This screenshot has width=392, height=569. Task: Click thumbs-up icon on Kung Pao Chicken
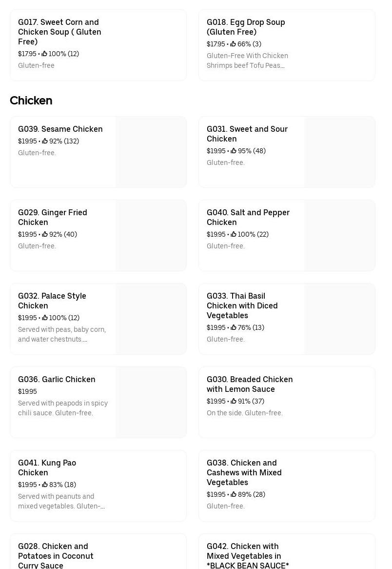(45, 485)
